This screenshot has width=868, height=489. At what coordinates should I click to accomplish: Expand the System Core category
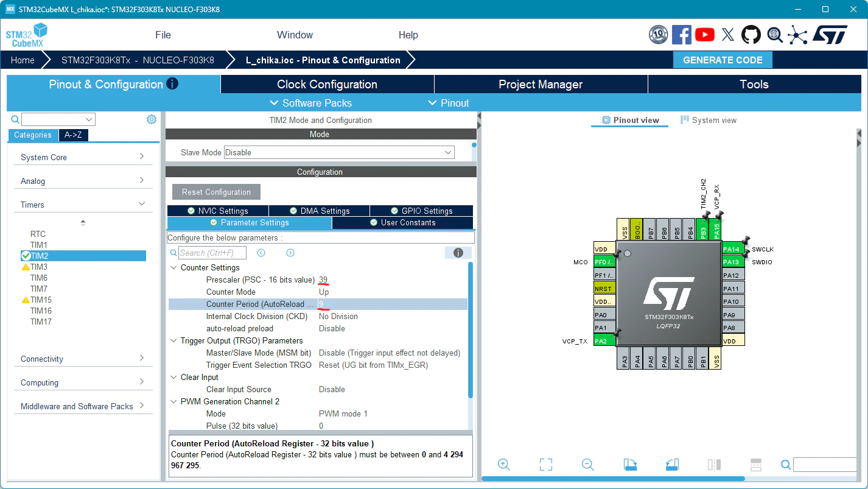coord(83,157)
